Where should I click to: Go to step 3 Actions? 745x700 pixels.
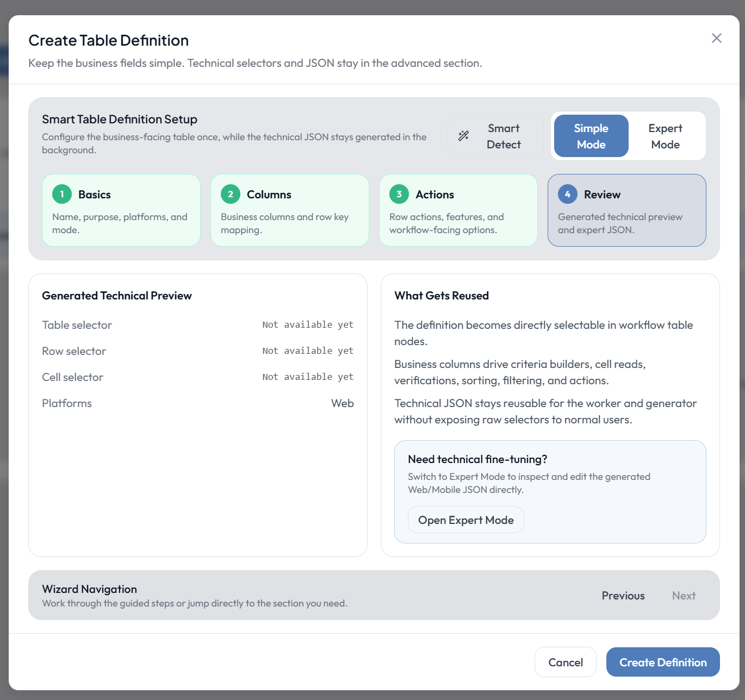(458, 210)
